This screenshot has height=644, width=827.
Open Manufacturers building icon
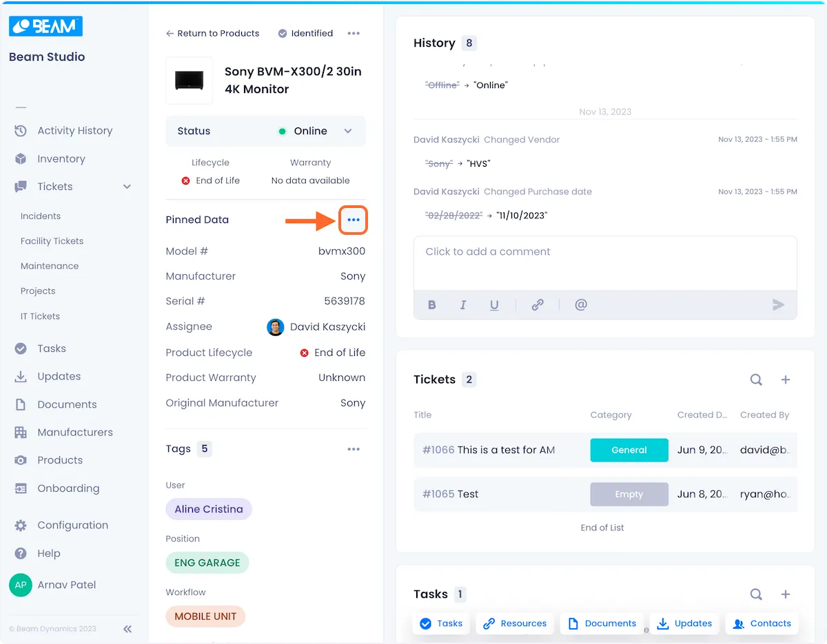click(x=21, y=433)
